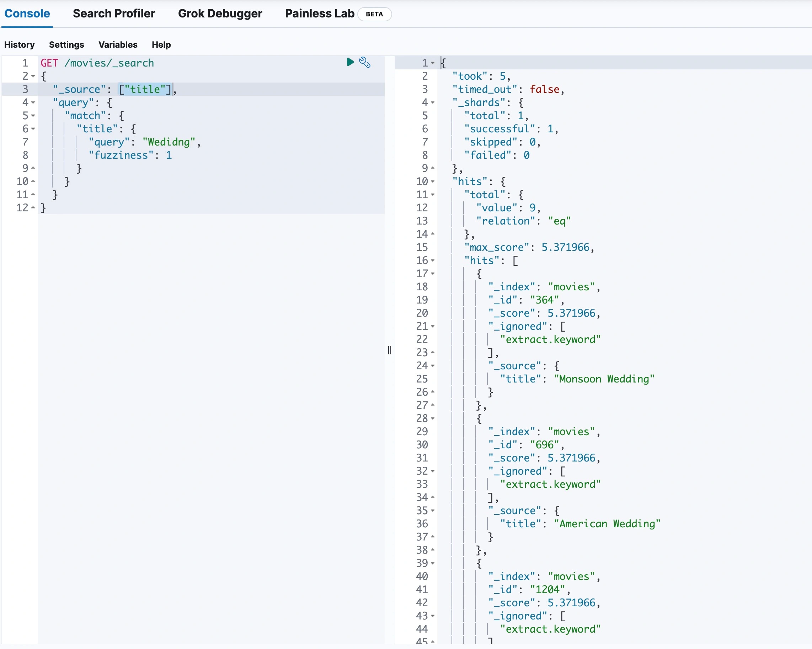812x649 pixels.
Task: Switch to the Grok Debugger tab
Action: (220, 14)
